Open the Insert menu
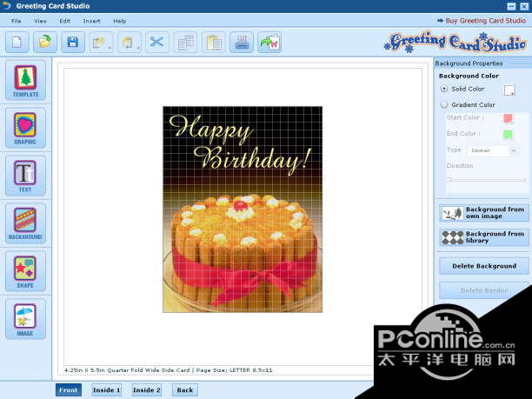Image resolution: width=532 pixels, height=399 pixels. pos(91,21)
